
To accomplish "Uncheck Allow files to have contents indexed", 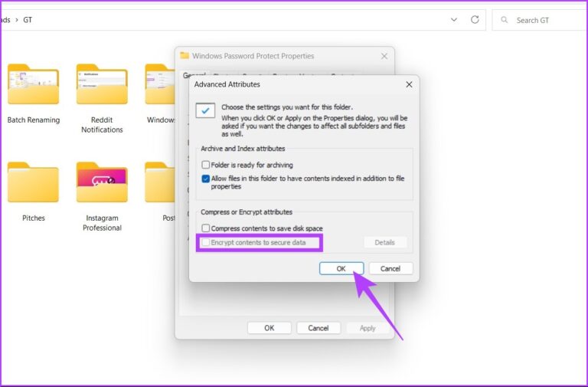I will pos(205,179).
